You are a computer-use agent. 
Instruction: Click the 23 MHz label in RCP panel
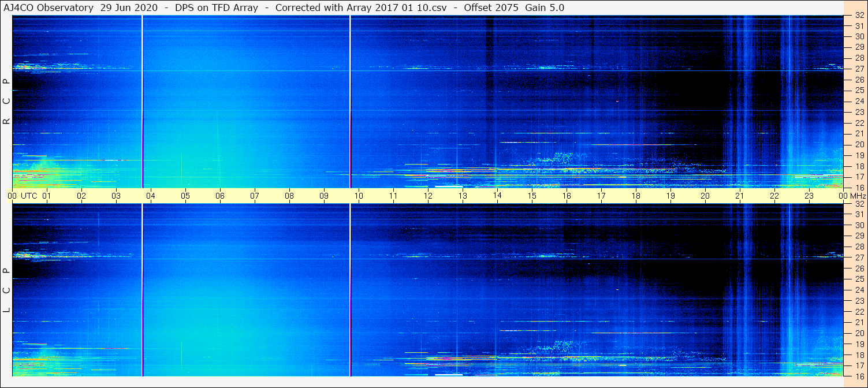[x=859, y=112]
